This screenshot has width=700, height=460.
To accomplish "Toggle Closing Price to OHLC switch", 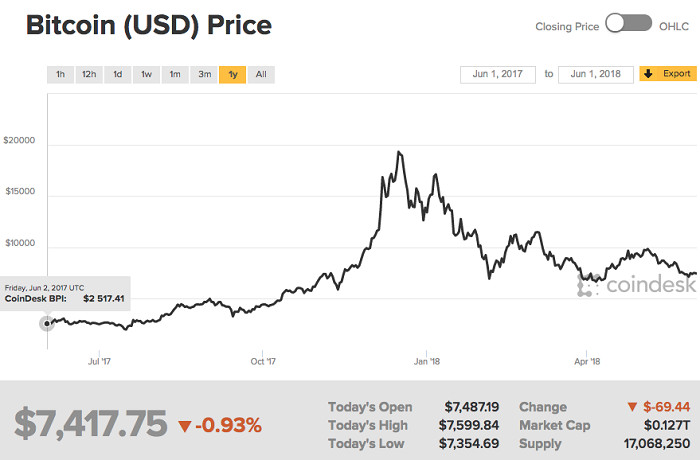I will point(629,24).
